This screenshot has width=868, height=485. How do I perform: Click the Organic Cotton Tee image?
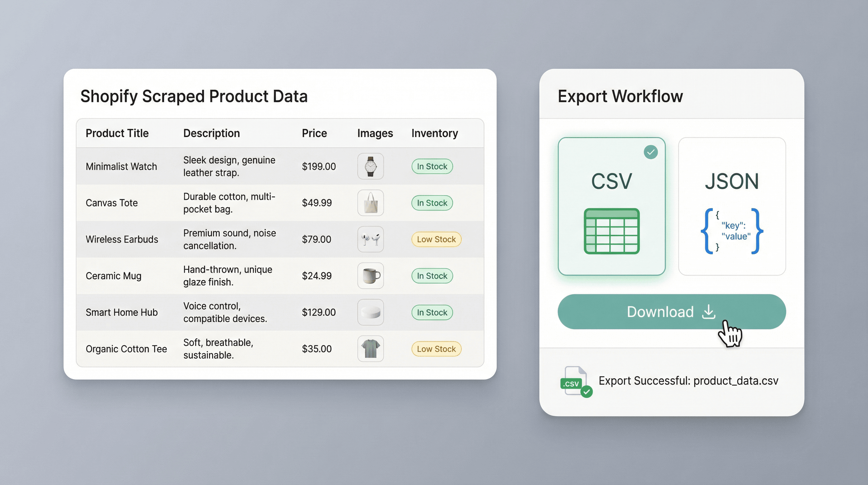(370, 349)
